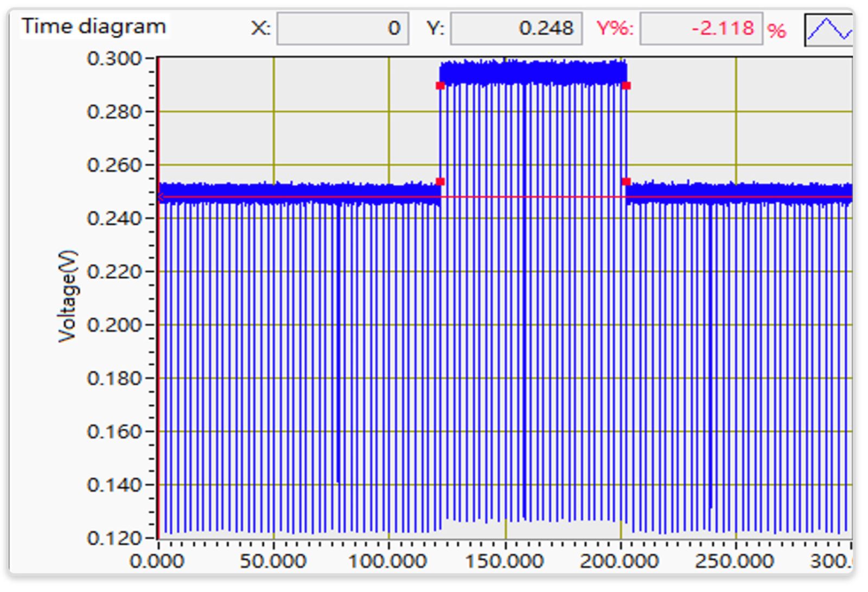Click the lower-left red marker at pulse base
This screenshot has height=592, width=868.
coord(440,182)
